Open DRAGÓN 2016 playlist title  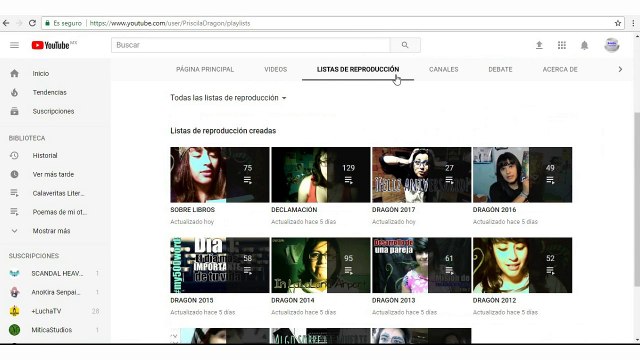[494, 210]
